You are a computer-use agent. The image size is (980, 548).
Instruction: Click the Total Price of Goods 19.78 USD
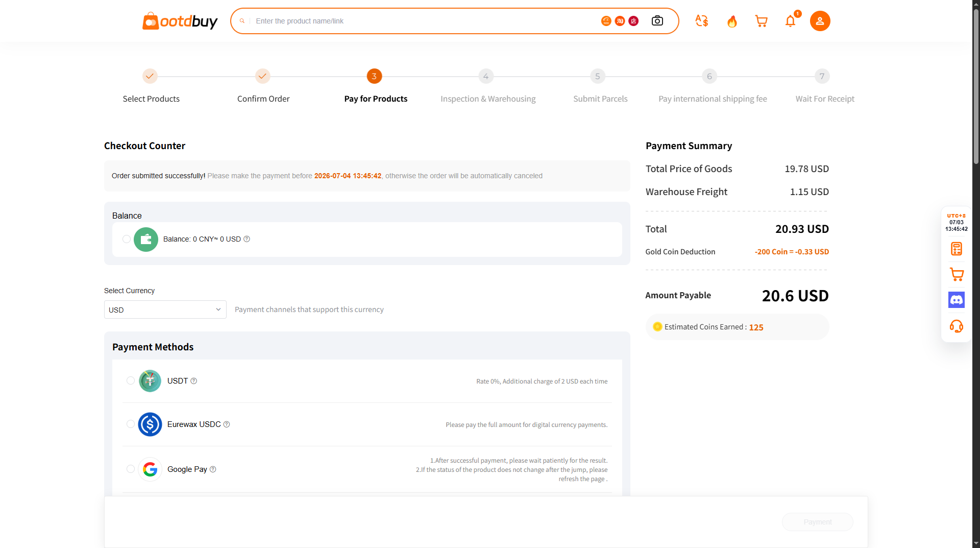[806, 169]
